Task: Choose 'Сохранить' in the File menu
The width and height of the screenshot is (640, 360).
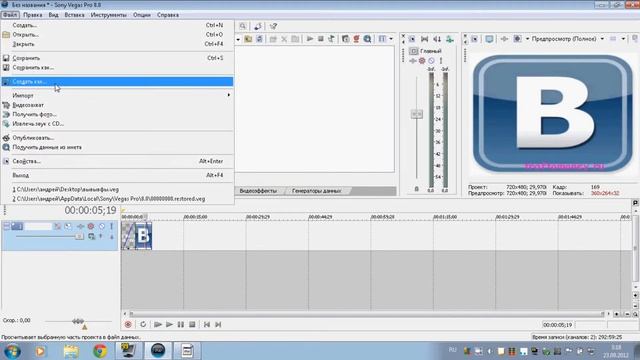Action: point(117,58)
